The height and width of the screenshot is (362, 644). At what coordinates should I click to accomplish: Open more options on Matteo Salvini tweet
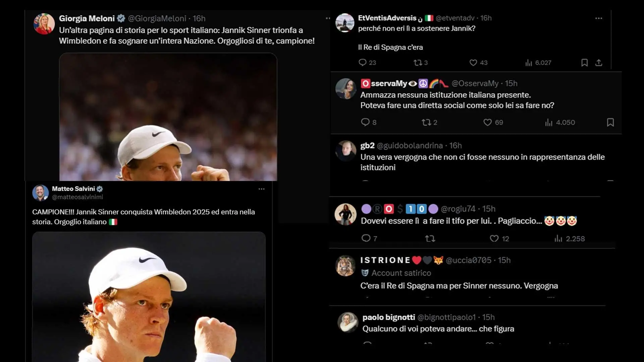[262, 189]
